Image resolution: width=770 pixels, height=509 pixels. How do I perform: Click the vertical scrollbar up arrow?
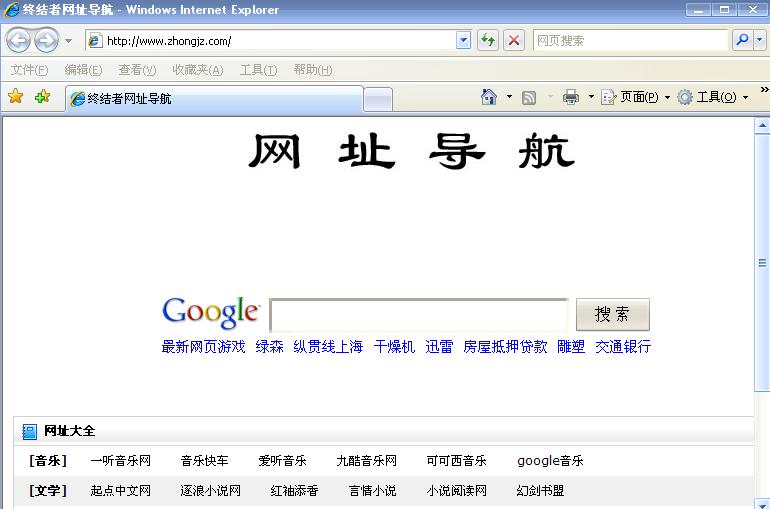(x=762, y=126)
